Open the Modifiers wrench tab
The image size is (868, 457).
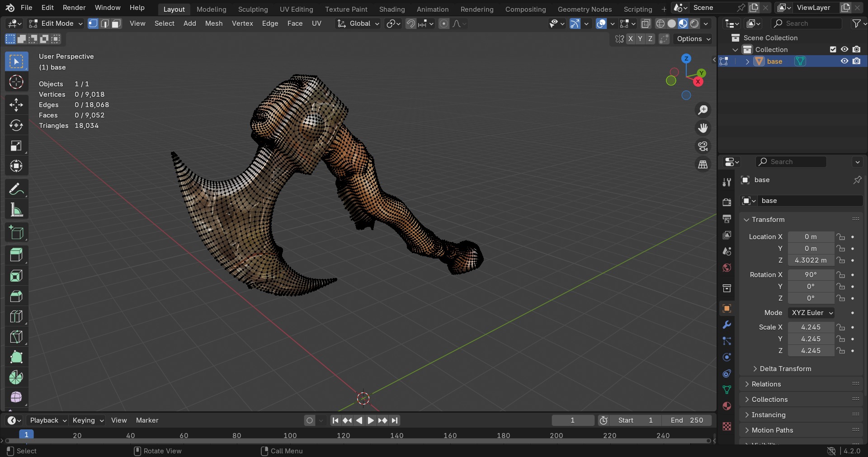[727, 325]
